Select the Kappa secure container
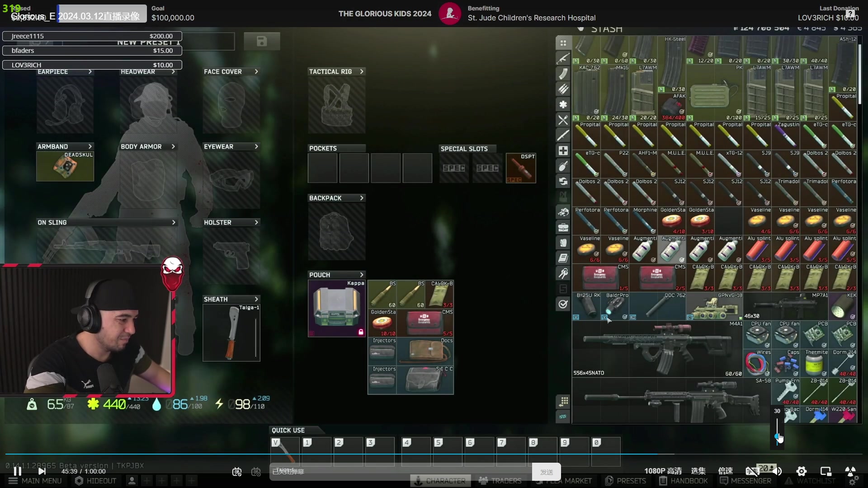 click(x=337, y=309)
